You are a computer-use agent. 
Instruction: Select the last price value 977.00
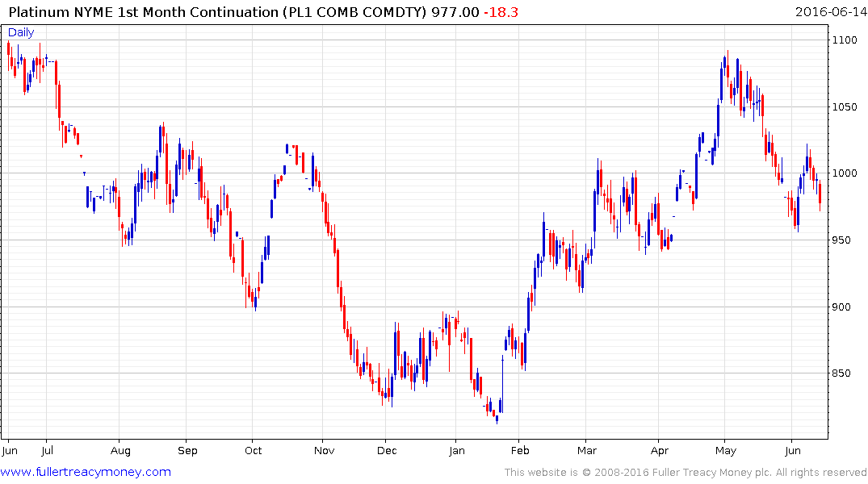[x=455, y=12]
